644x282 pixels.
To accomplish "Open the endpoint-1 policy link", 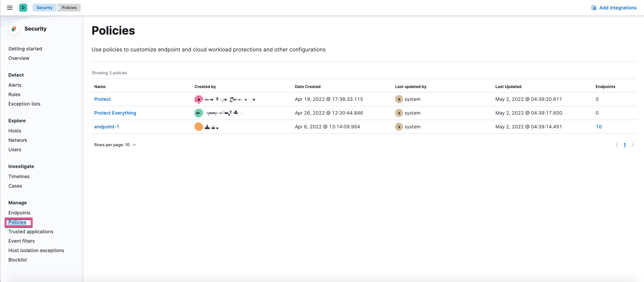I will pyautogui.click(x=107, y=127).
